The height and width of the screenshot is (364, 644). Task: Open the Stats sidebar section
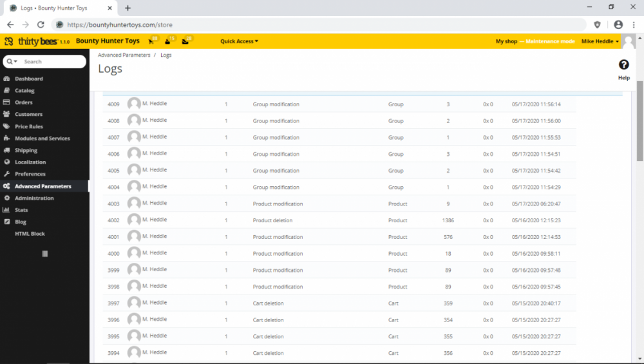(x=21, y=210)
